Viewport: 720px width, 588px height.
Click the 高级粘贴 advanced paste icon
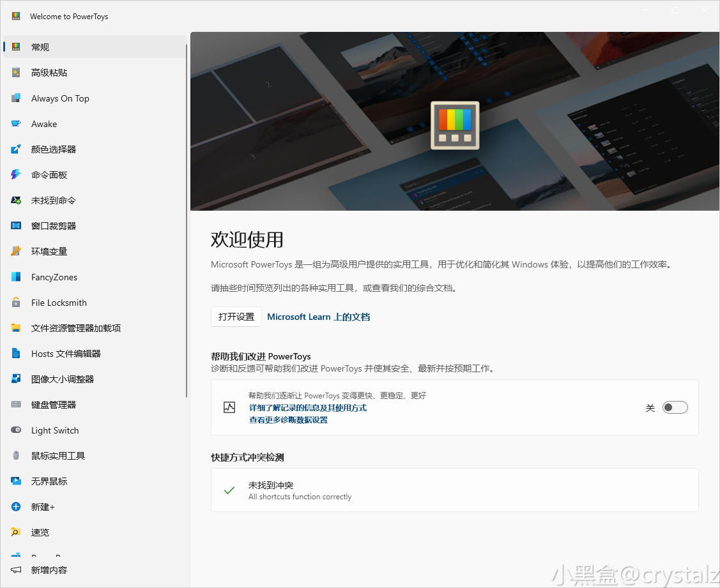click(16, 73)
